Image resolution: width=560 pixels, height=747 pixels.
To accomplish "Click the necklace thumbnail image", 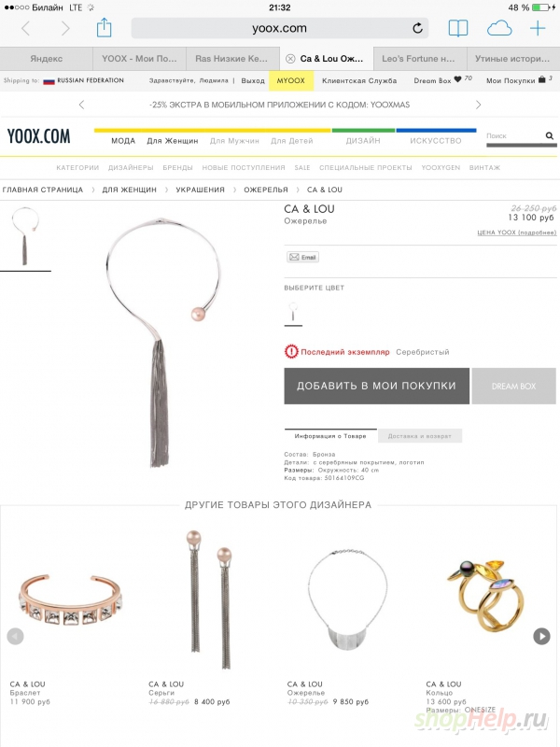I will click(25, 237).
